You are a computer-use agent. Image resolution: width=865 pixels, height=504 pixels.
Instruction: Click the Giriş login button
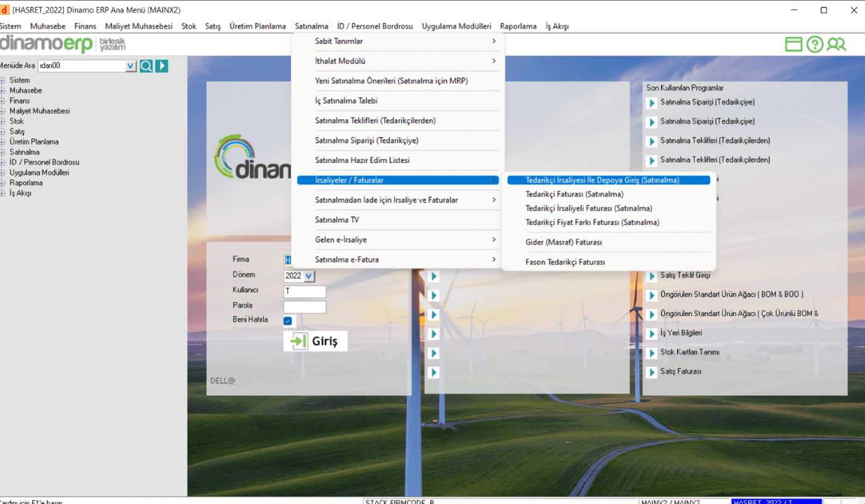pos(315,341)
